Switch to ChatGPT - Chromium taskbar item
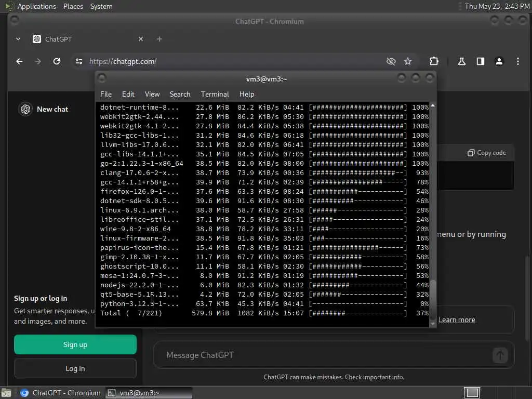 [60, 393]
